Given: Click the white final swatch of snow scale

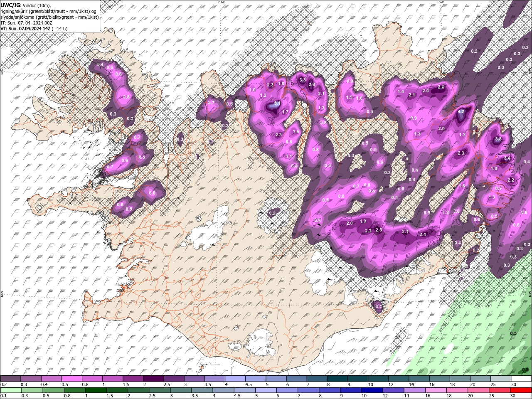Looking at the screenshot, I should pos(521,379).
